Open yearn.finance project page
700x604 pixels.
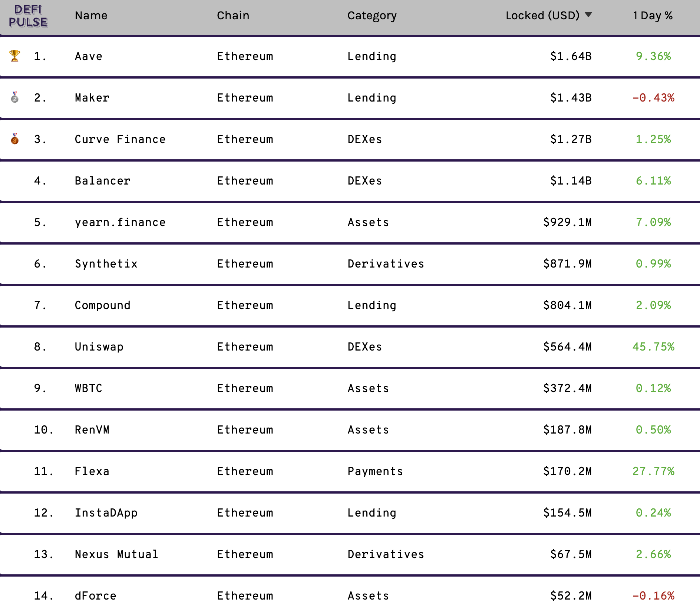click(x=120, y=222)
